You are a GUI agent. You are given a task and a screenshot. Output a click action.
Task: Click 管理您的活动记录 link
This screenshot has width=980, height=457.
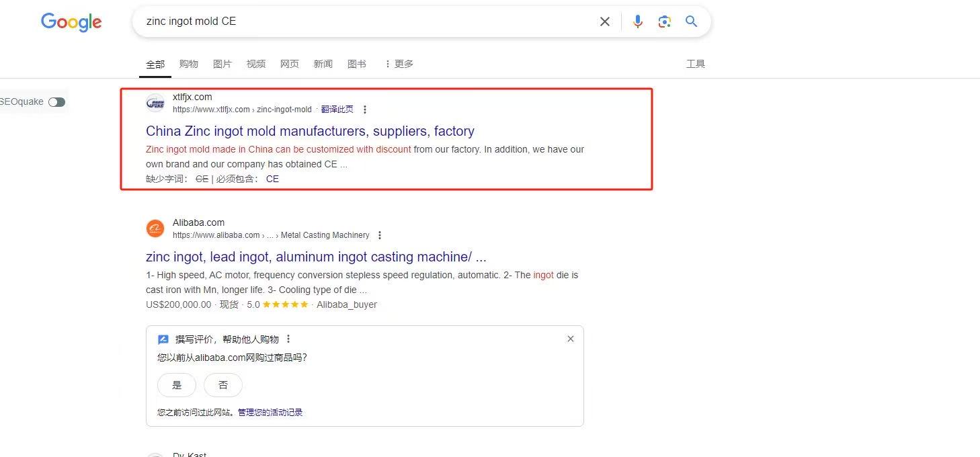[x=270, y=413]
